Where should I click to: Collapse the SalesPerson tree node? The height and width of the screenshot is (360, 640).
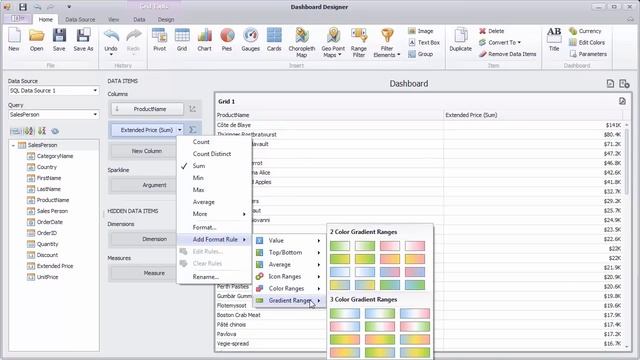pos(13,145)
